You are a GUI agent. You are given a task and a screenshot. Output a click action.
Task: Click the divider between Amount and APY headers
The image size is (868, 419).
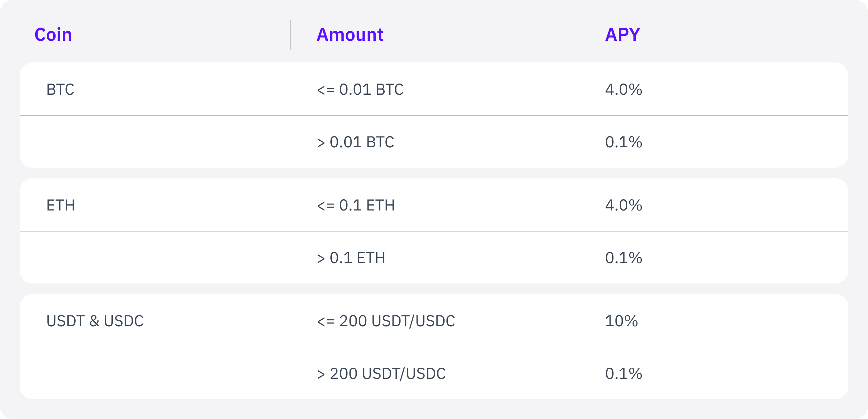click(579, 35)
